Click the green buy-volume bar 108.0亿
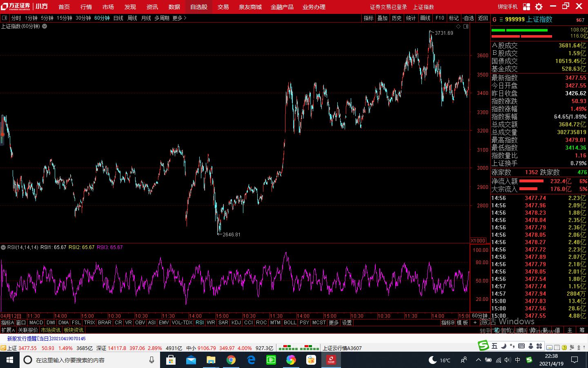The height and width of the screenshot is (368, 588). pos(519,30)
